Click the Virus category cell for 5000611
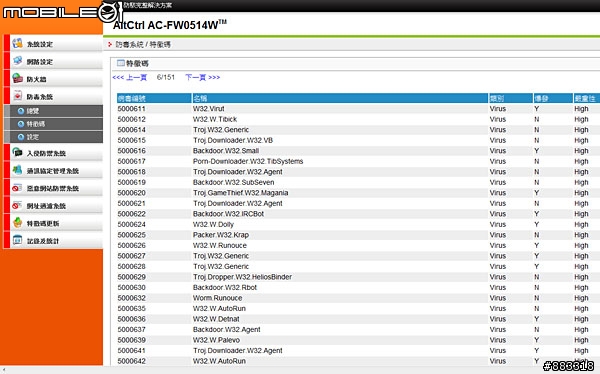Image resolution: width=600 pixels, height=374 pixels. point(498,109)
